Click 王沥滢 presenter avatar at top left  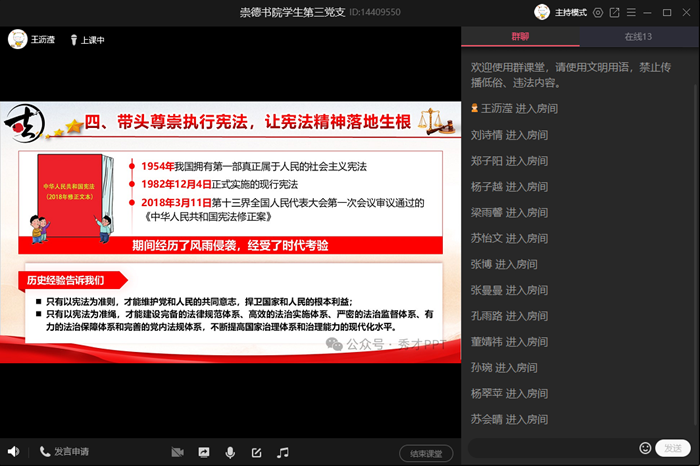point(17,40)
